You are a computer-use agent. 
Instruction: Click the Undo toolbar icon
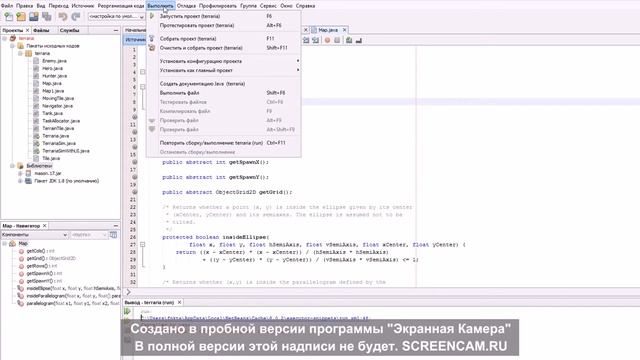click(62, 16)
